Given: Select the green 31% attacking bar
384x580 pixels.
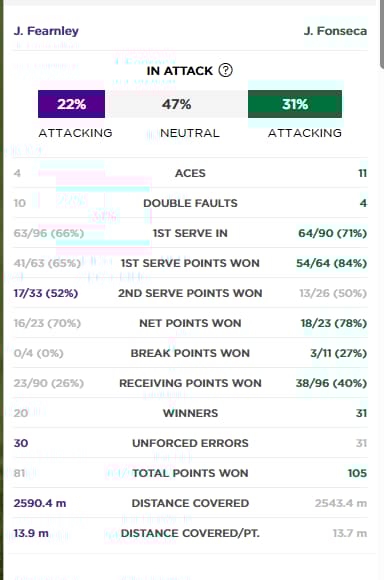Looking at the screenshot, I should click(295, 104).
